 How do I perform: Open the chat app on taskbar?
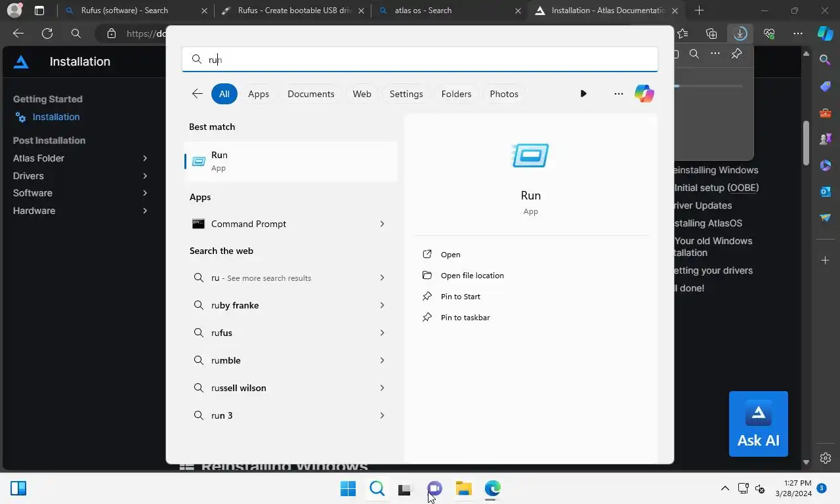coord(434,488)
